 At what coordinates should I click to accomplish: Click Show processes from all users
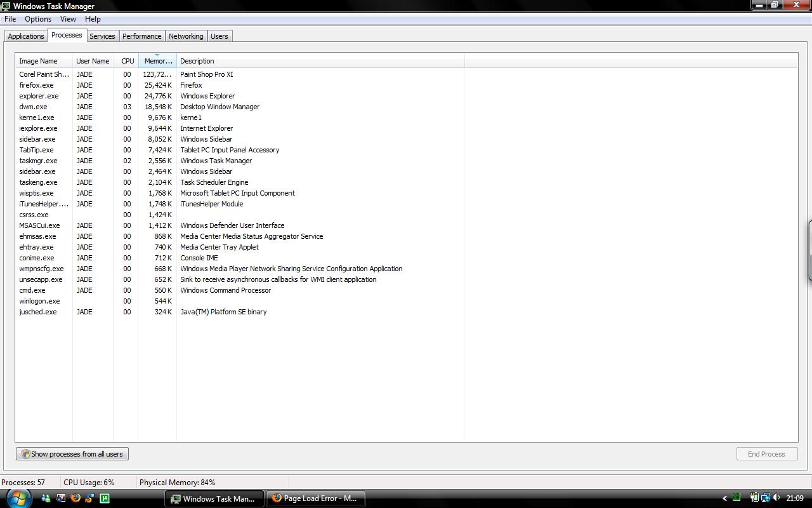tap(72, 454)
